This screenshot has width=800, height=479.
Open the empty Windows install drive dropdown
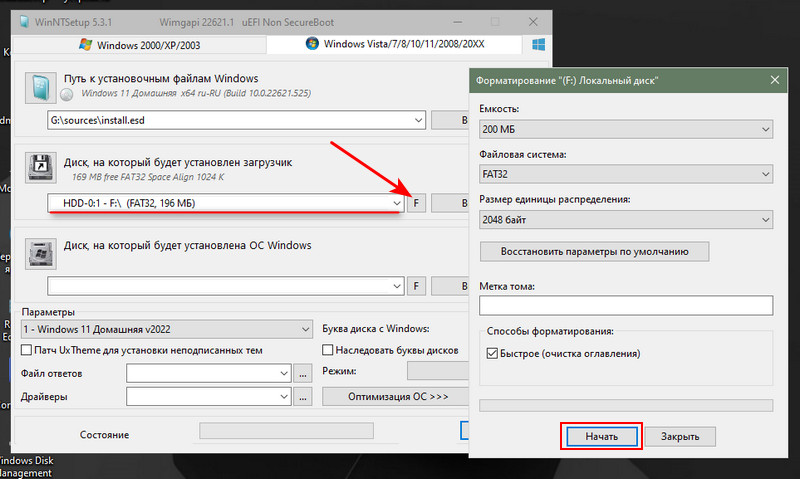396,286
